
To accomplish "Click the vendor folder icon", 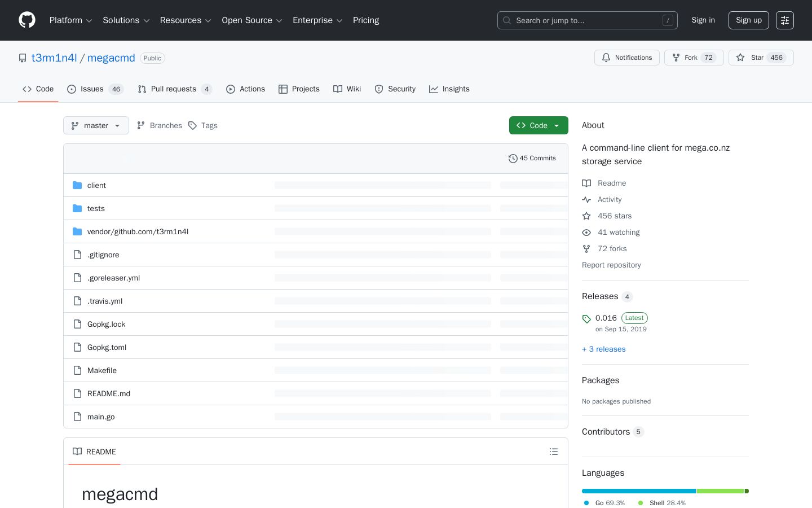I will [77, 231].
